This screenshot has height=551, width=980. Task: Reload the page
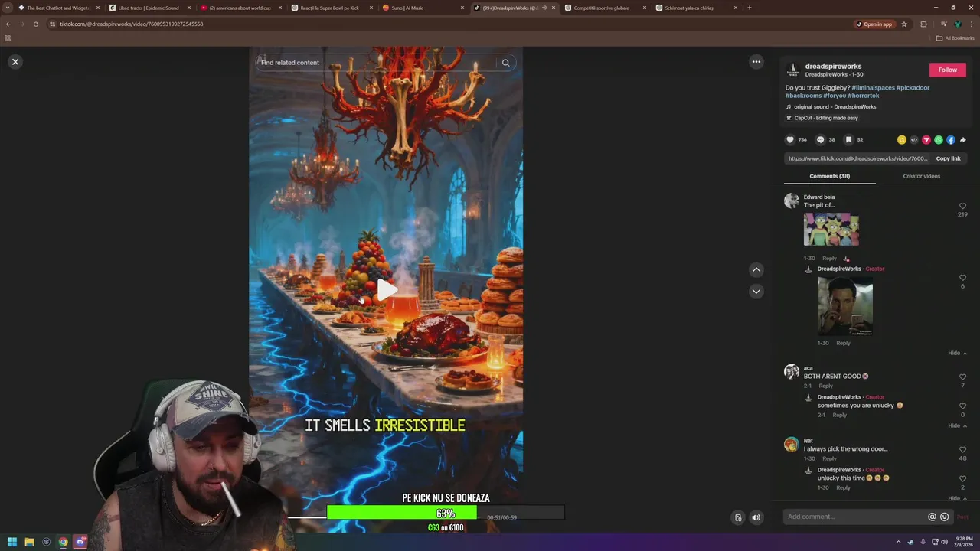[35, 24]
